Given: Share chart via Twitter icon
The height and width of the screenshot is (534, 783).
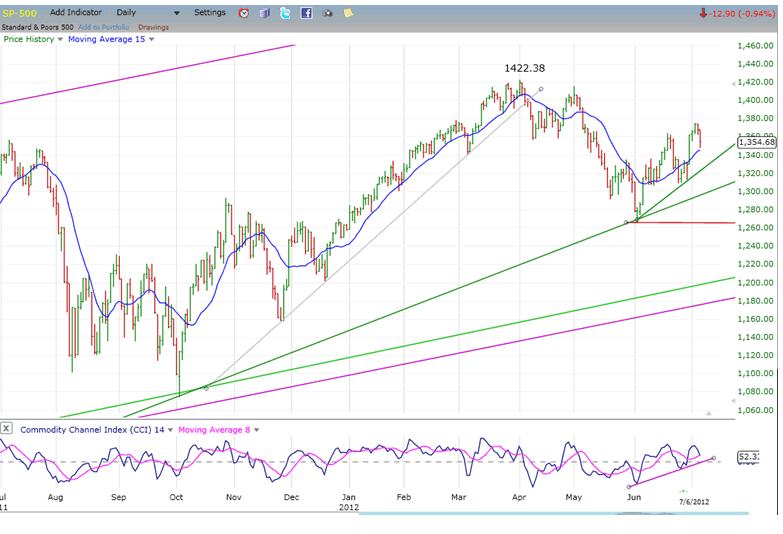Looking at the screenshot, I should (285, 13).
